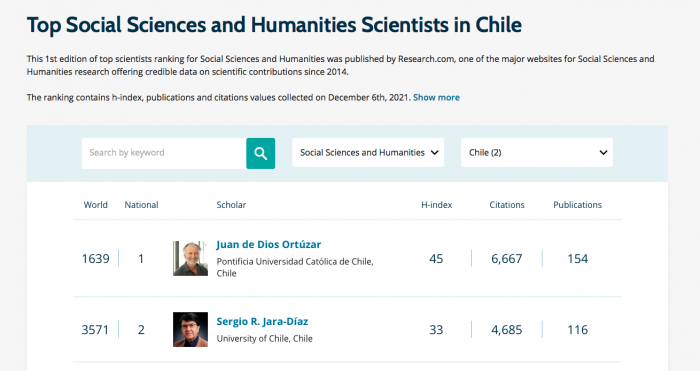This screenshot has width=700, height=371.
Task: Click Juan de Dios Ortúzar's photo thumbnail
Action: click(190, 258)
